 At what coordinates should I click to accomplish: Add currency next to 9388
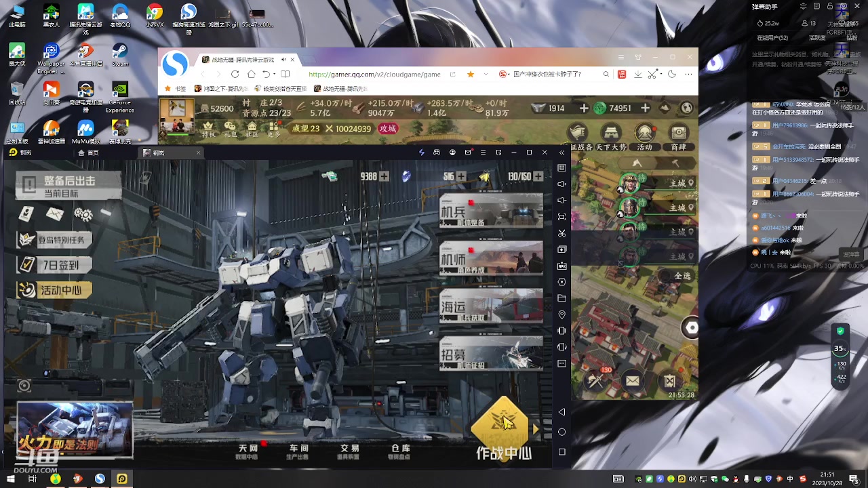pos(384,176)
